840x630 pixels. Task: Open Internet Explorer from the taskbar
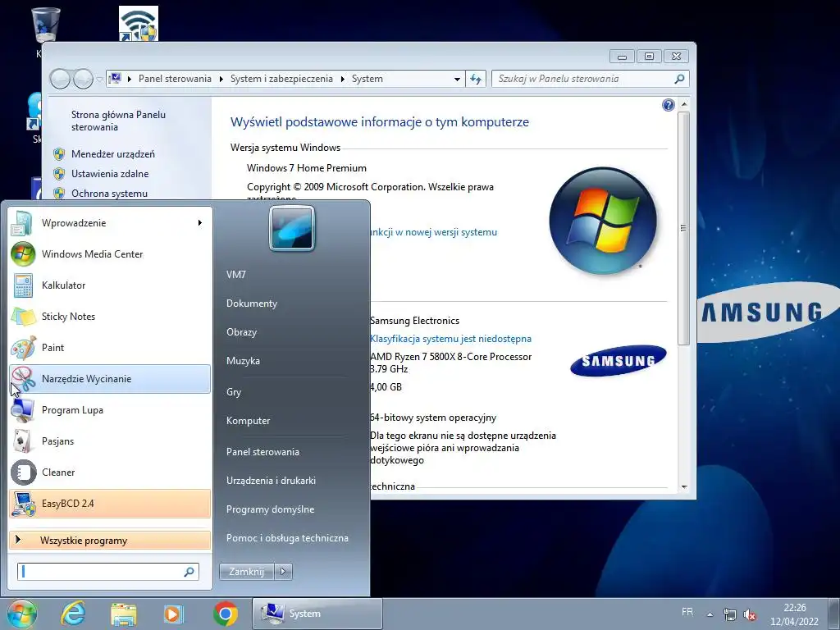coord(73,614)
